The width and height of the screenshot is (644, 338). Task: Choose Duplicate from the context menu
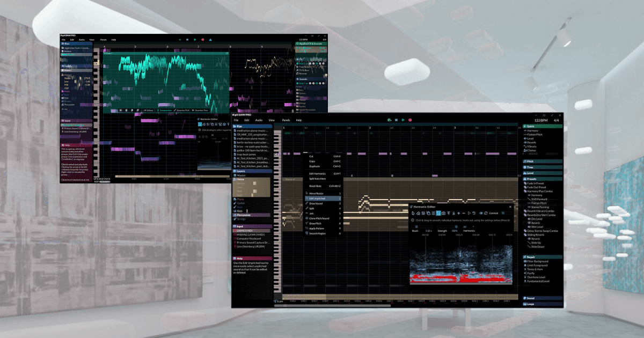click(x=314, y=166)
